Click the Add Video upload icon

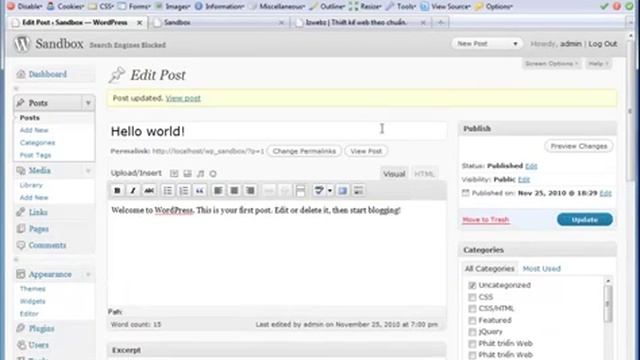187,173
